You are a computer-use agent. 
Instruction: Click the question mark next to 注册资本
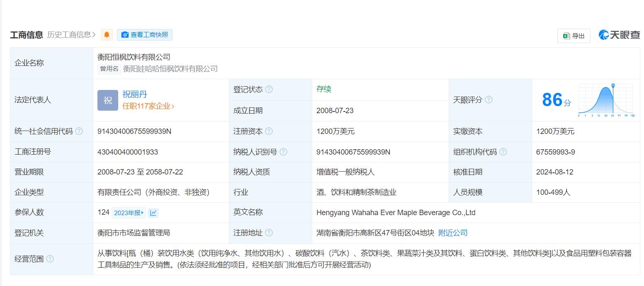[269, 131]
